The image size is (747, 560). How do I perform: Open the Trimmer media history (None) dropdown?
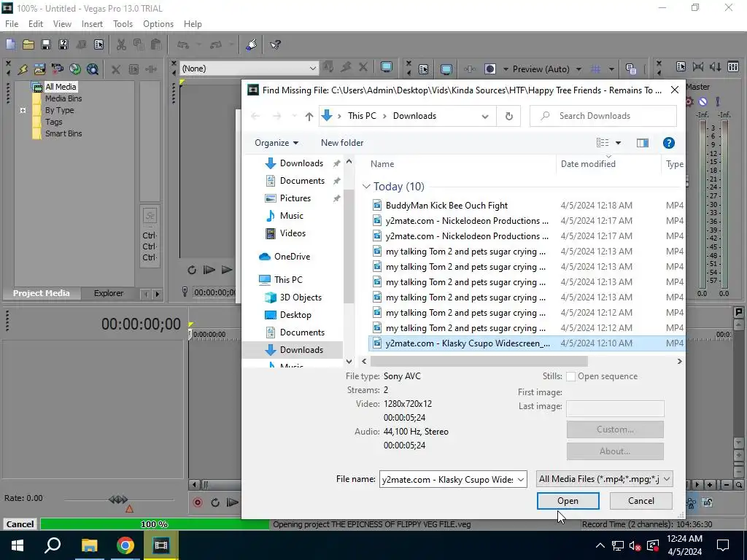pos(312,69)
